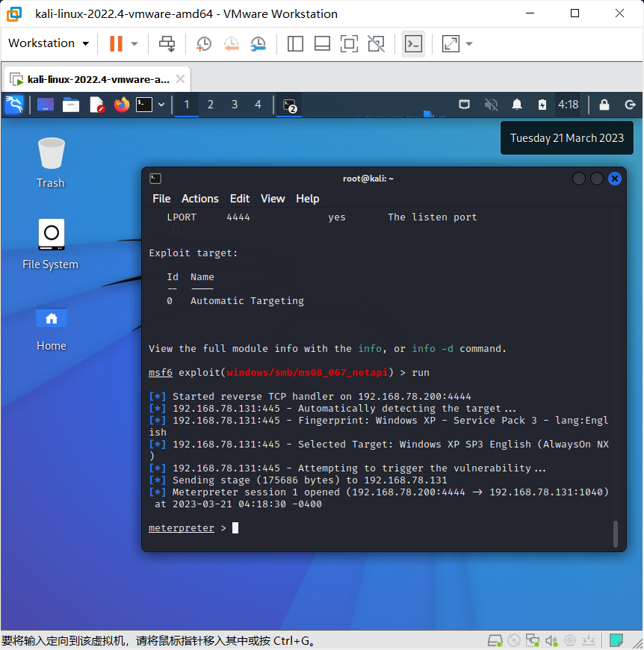
Task: Open the notifications bell
Action: pos(517,105)
